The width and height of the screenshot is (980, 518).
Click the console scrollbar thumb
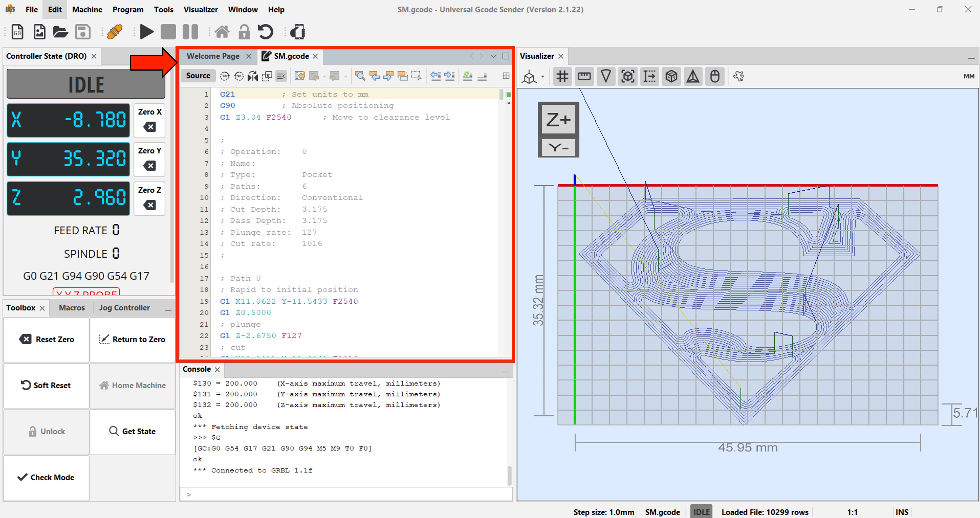pos(509,475)
